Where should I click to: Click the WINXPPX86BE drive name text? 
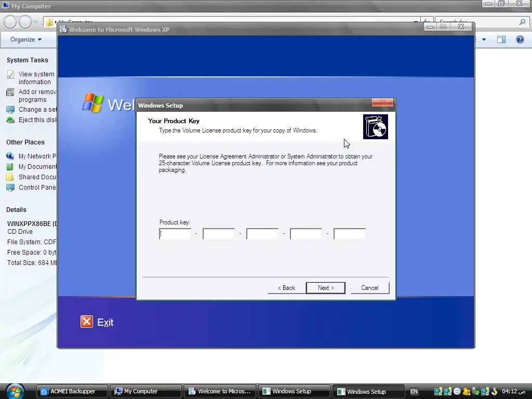[32, 223]
